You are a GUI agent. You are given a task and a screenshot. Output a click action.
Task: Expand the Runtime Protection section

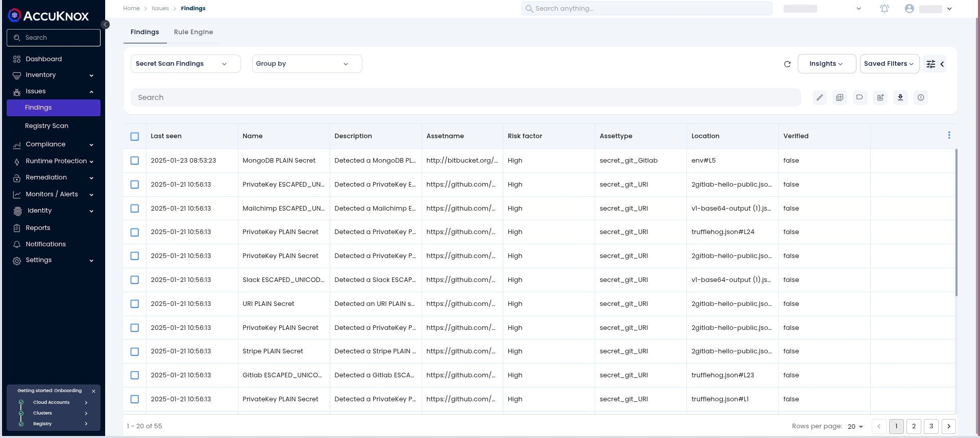tap(54, 161)
